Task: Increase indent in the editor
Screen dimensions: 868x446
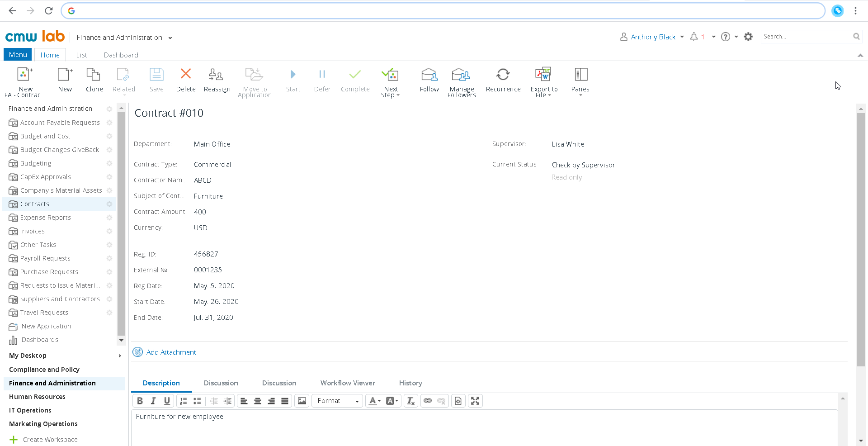Action: click(x=227, y=401)
